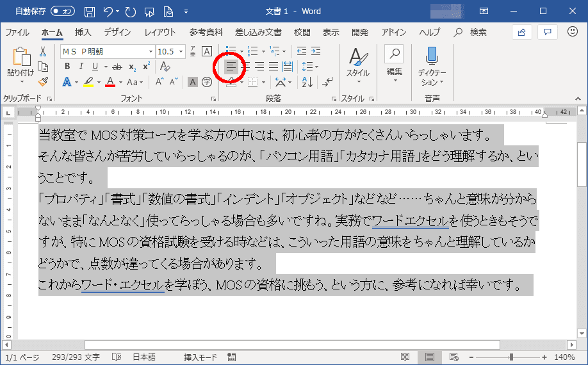Decrease font size with the Aˇ button
The image size is (588, 365).
(x=173, y=82)
